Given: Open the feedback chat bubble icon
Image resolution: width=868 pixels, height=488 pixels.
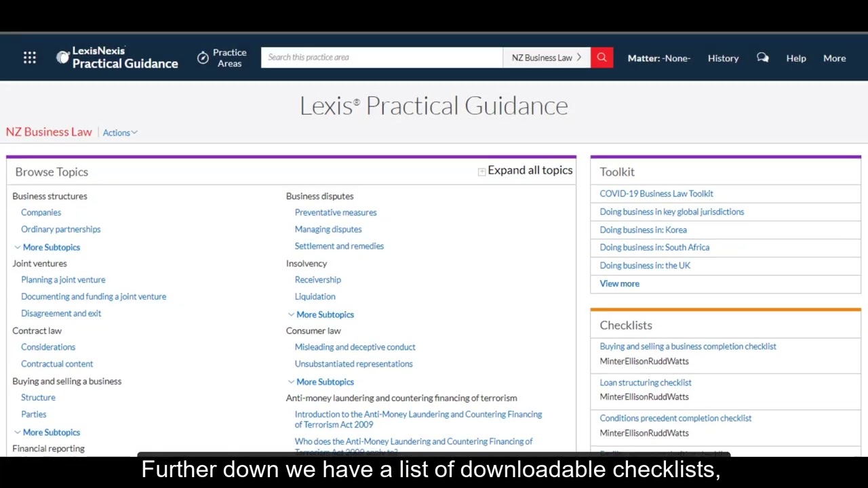Looking at the screenshot, I should pyautogui.click(x=763, y=58).
